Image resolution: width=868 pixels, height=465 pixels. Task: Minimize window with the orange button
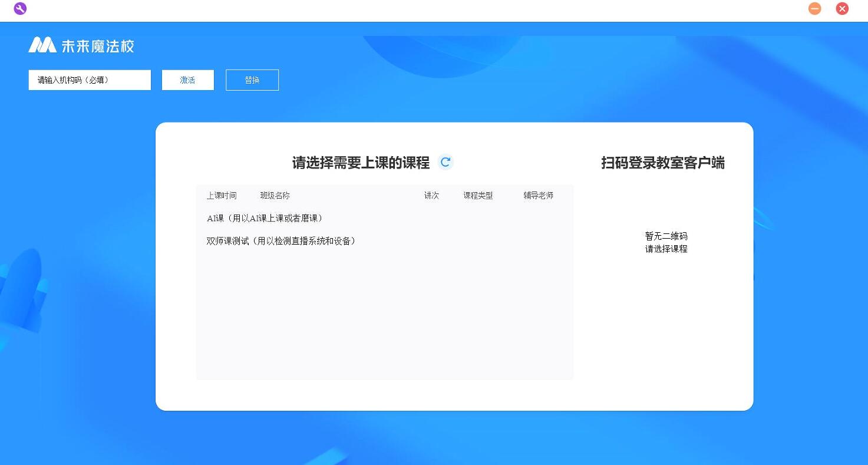(814, 9)
